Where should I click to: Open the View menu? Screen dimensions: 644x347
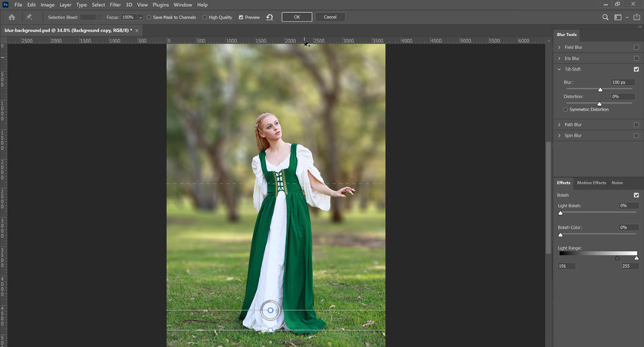pos(143,5)
